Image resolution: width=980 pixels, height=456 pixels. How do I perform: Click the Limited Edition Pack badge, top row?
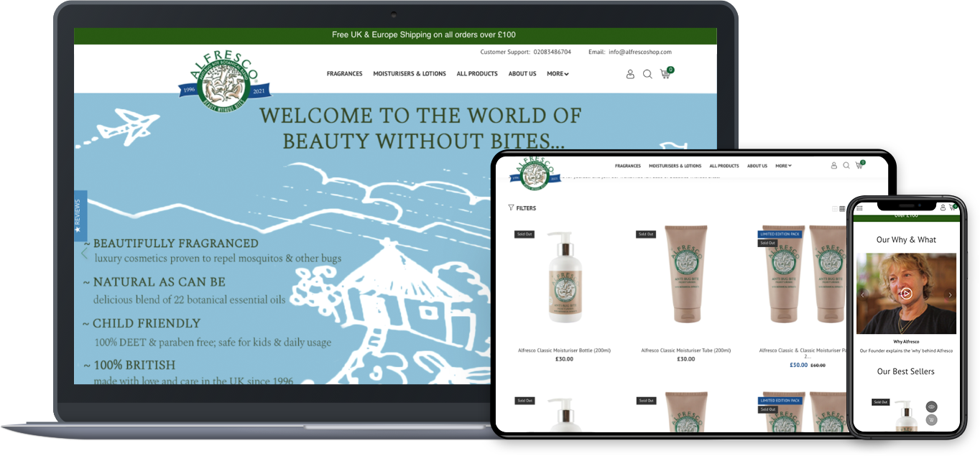point(780,234)
